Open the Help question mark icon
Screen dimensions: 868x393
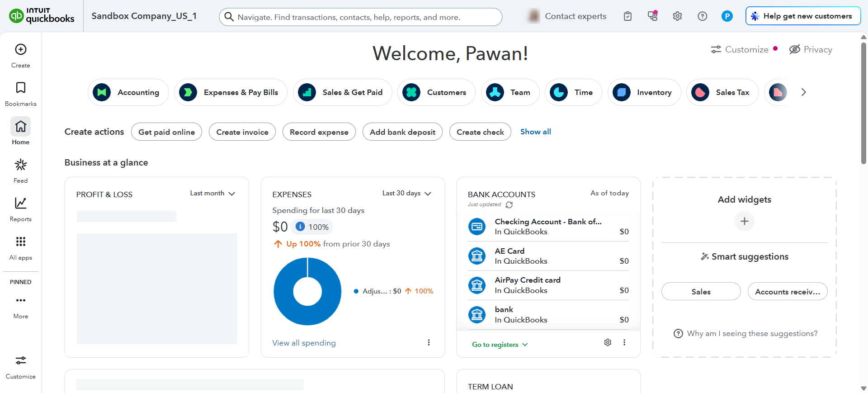coord(702,16)
